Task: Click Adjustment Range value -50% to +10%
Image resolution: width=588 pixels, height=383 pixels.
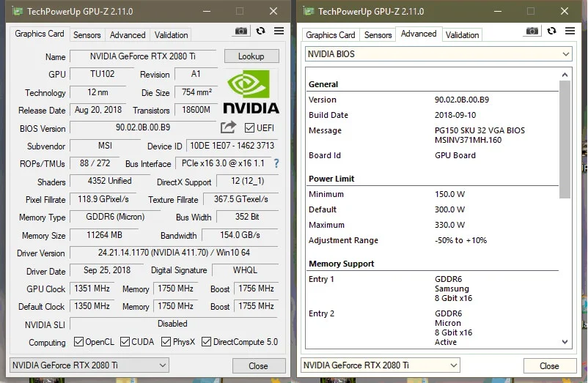Action: [x=460, y=240]
